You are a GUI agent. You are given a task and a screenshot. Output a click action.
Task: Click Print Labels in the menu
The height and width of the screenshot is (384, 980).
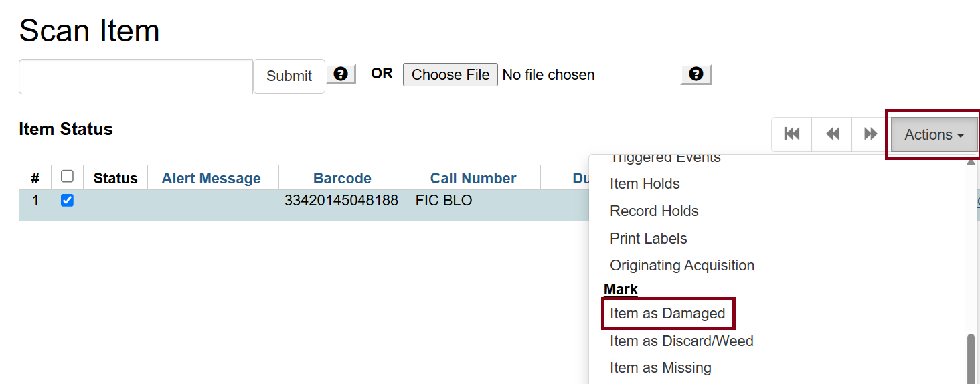point(648,239)
